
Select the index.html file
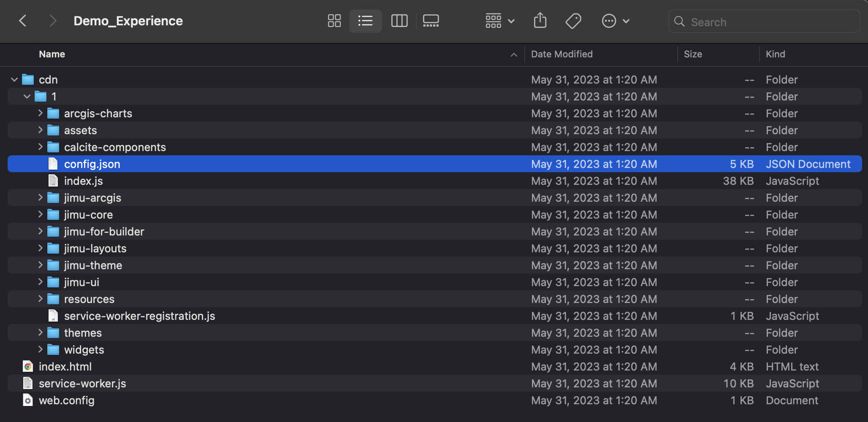(65, 367)
